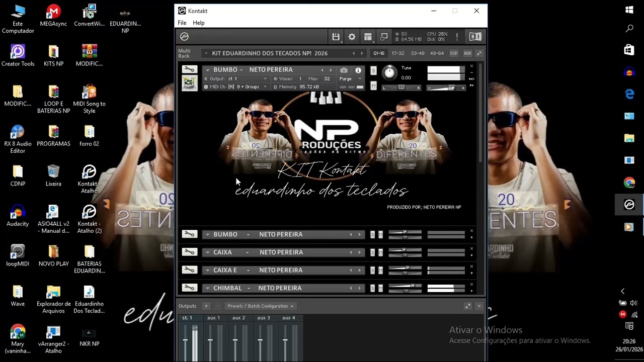Take a snapshot with the camera icon

tap(344, 70)
